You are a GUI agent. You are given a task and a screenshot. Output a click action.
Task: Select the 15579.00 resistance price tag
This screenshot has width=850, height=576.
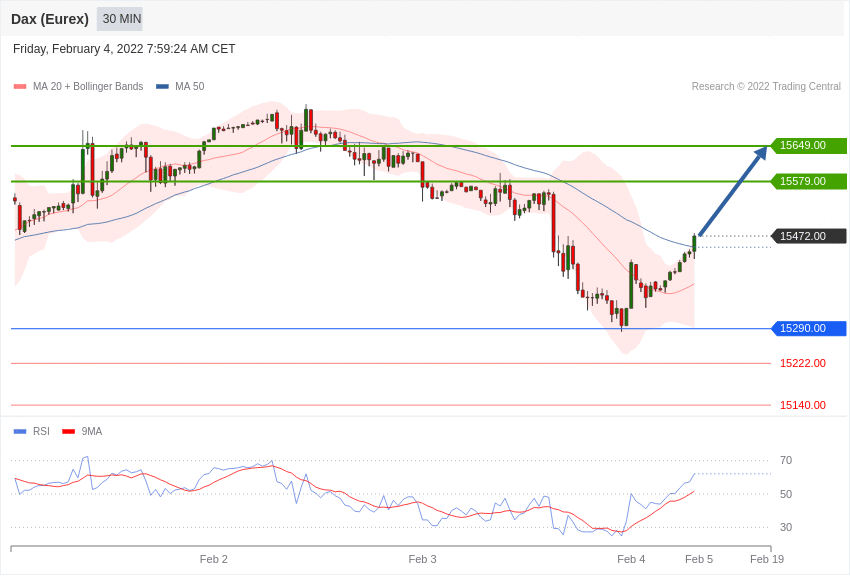pos(808,181)
